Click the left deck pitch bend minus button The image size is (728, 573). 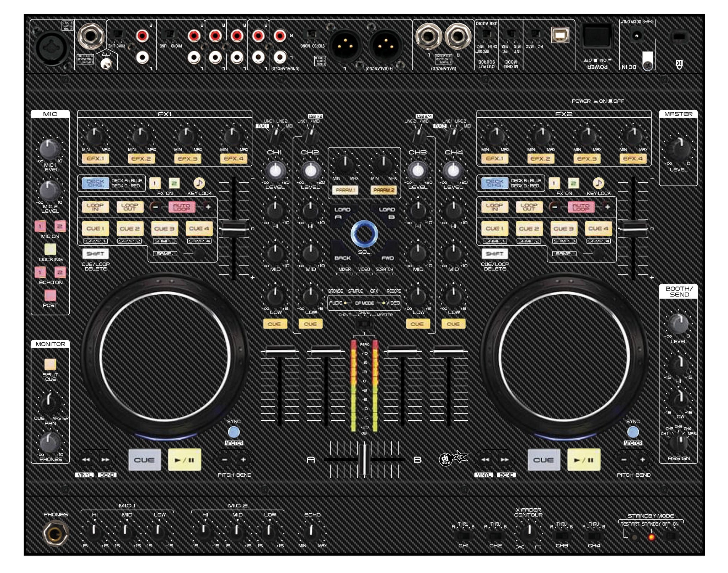(225, 460)
